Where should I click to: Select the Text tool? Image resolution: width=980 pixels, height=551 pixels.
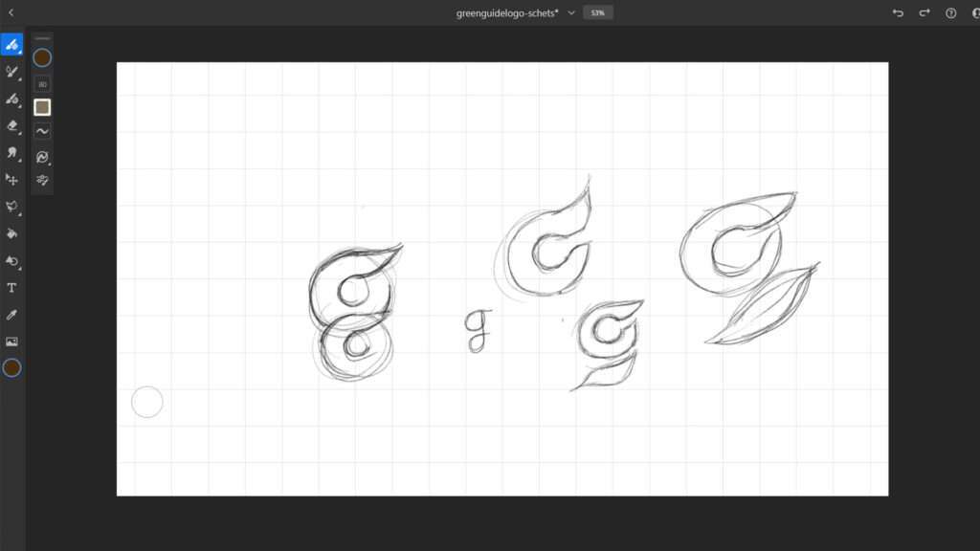[12, 287]
